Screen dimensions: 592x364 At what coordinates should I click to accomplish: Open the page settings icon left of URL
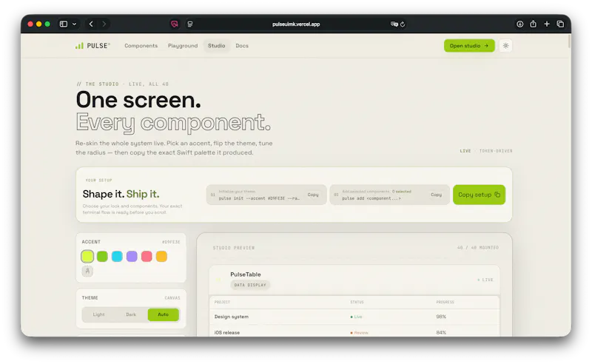coord(190,24)
